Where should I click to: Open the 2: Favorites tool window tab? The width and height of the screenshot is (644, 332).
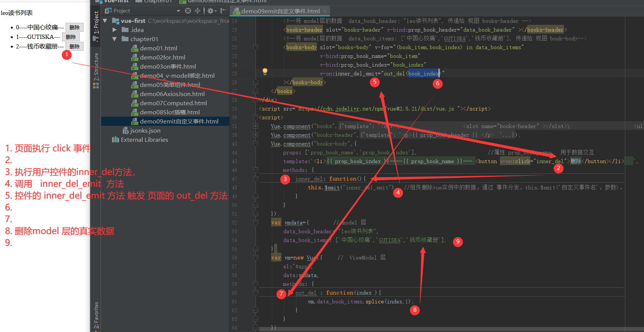click(96, 315)
